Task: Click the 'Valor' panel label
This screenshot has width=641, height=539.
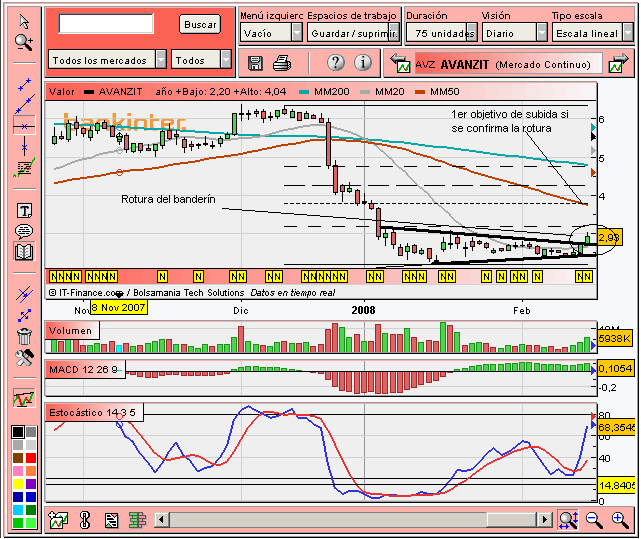Action: pos(62,92)
